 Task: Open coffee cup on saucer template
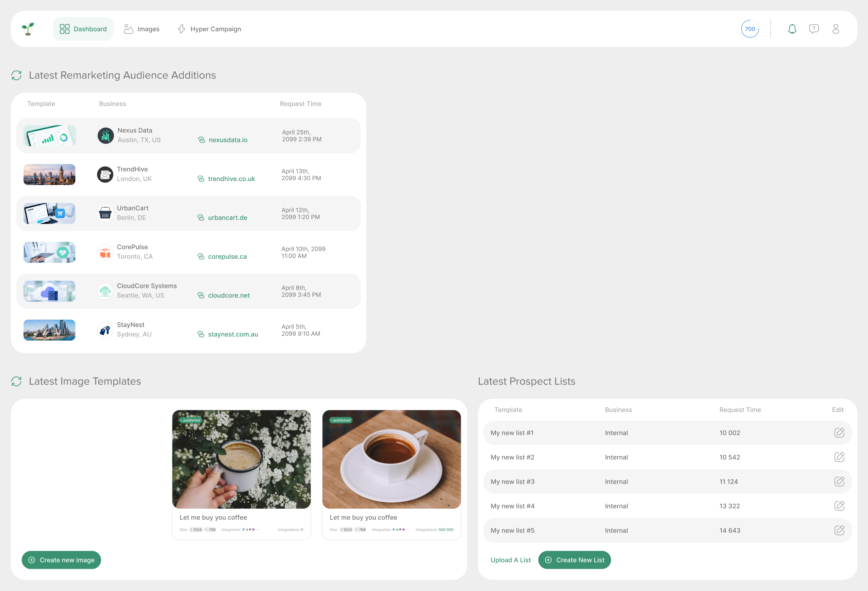tap(391, 459)
